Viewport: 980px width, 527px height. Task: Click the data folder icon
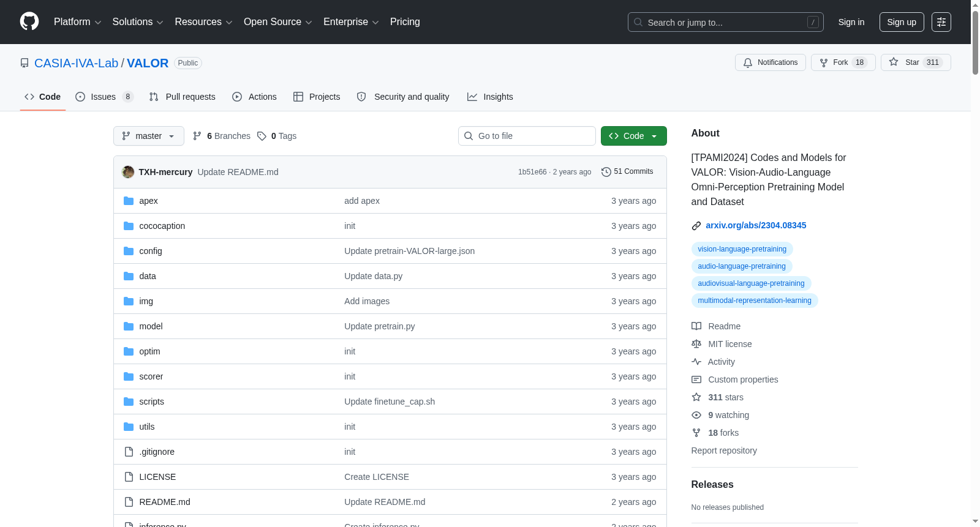coord(129,276)
